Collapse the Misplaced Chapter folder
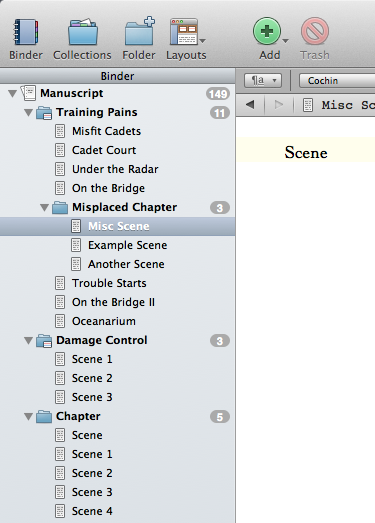Screen dimensions: 375x523 [44, 207]
